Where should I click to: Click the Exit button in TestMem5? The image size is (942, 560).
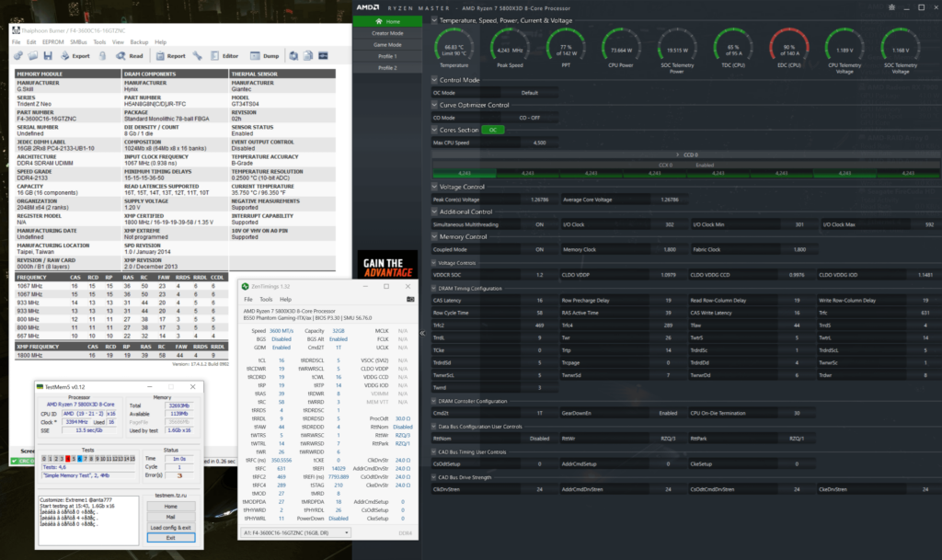point(170,538)
